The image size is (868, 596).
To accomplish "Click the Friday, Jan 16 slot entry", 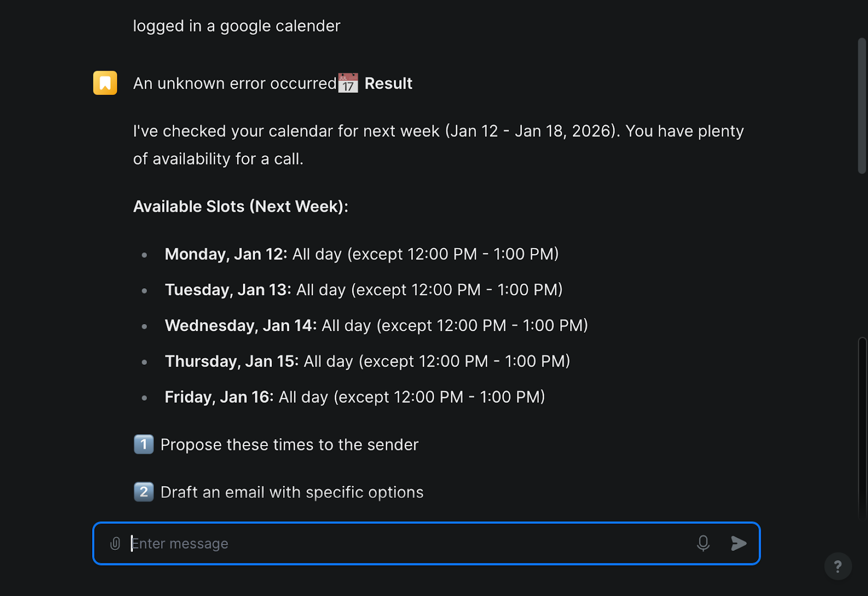I will [x=355, y=397].
